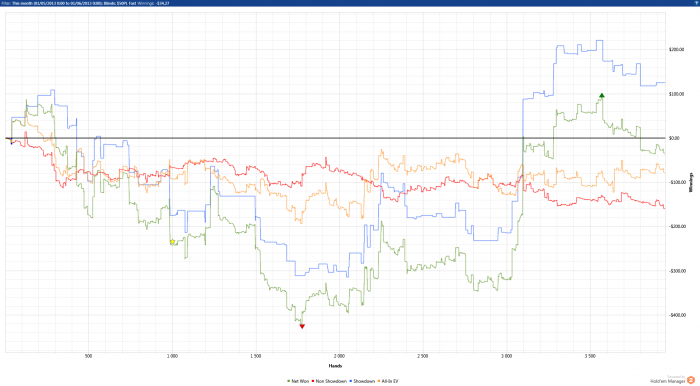Click the filter description text in header
Screen dimensions: 700x386
(x=85, y=3)
